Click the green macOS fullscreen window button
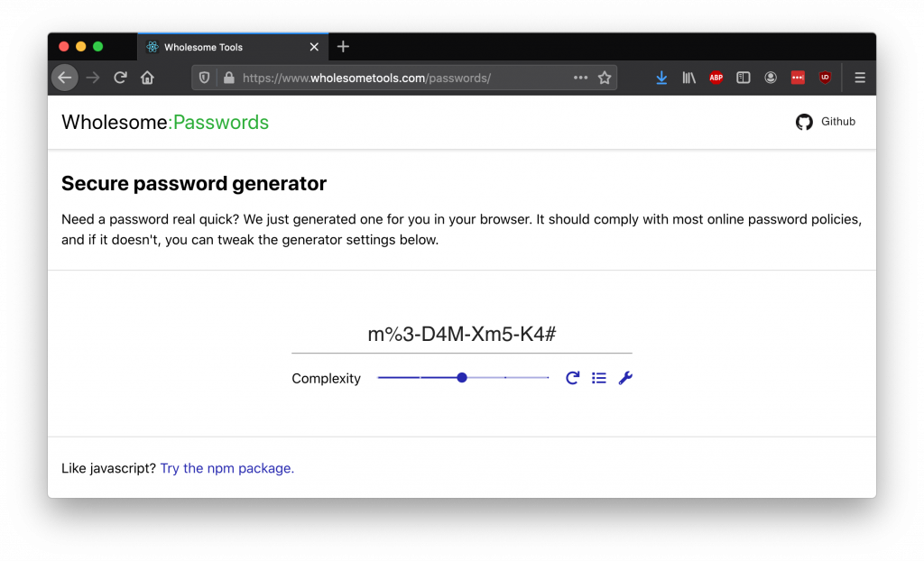Image resolution: width=924 pixels, height=561 pixels. click(x=97, y=47)
